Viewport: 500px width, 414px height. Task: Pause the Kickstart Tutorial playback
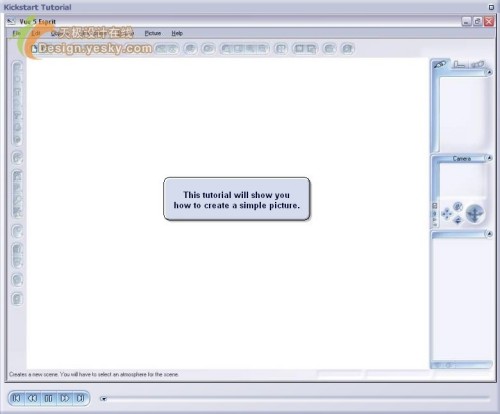pos(48,398)
